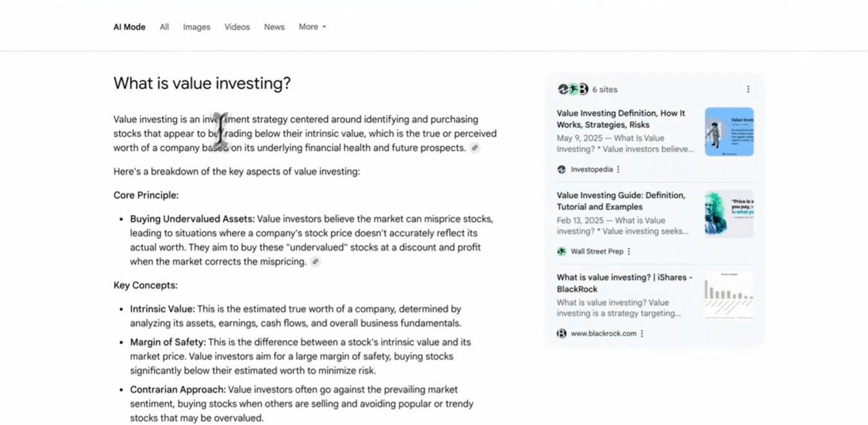Click the link icon after the Buying Undervalued Assets bullet

coord(315,262)
